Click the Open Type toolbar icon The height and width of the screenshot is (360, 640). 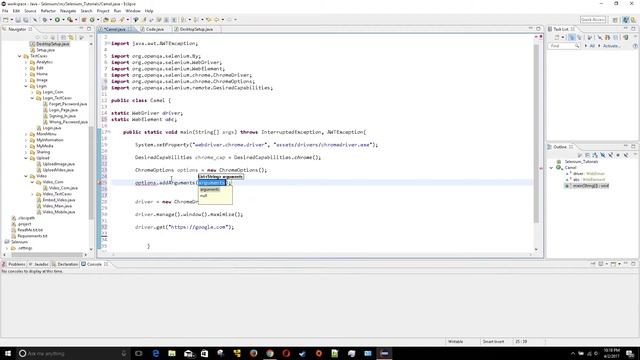pyautogui.click(x=106, y=20)
